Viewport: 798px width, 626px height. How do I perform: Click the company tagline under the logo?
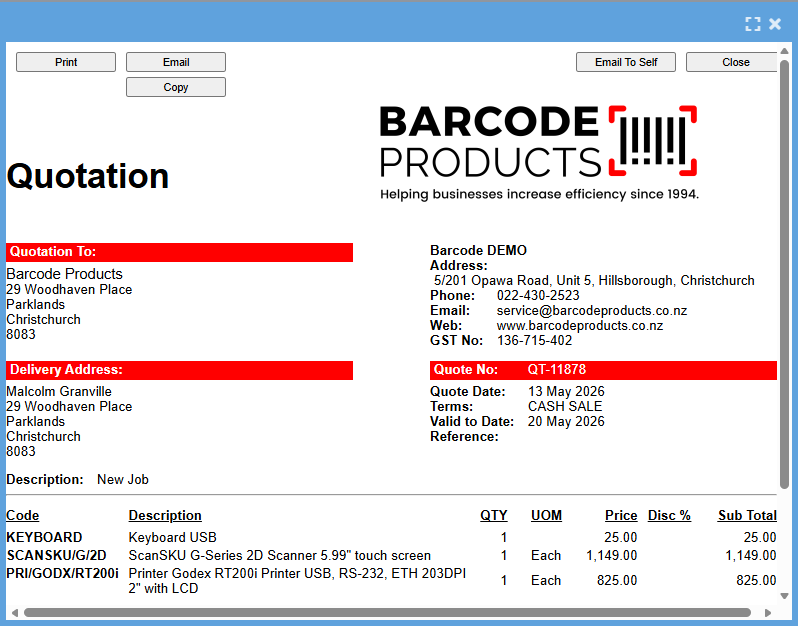click(539, 194)
